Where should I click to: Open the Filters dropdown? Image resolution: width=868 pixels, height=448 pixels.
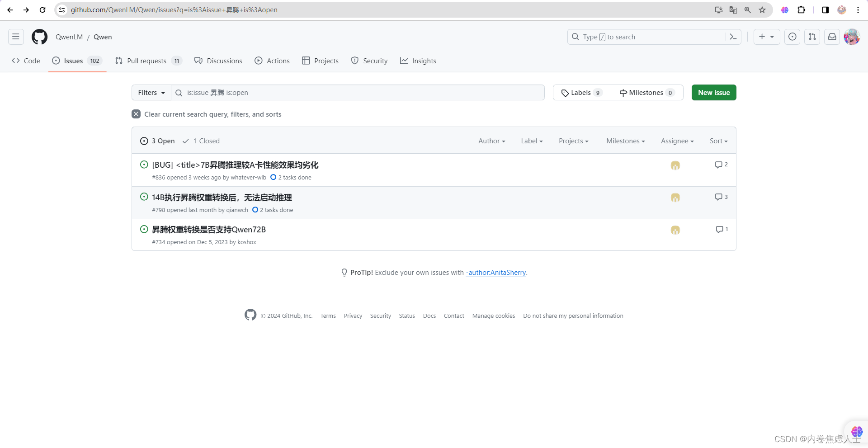[151, 93]
